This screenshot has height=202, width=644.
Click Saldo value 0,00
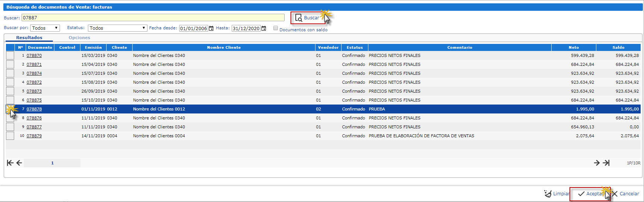coord(634,127)
